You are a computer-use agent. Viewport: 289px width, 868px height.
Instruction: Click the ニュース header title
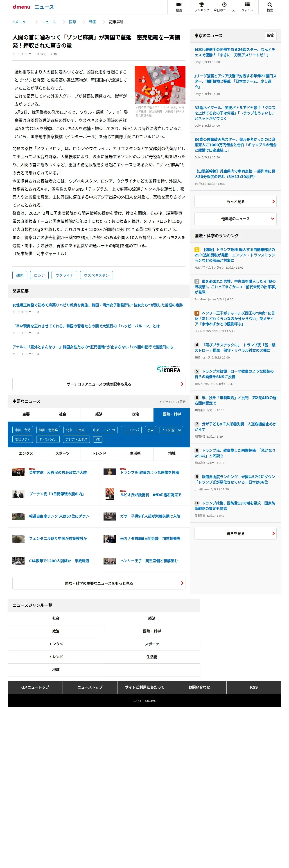(x=44, y=7)
